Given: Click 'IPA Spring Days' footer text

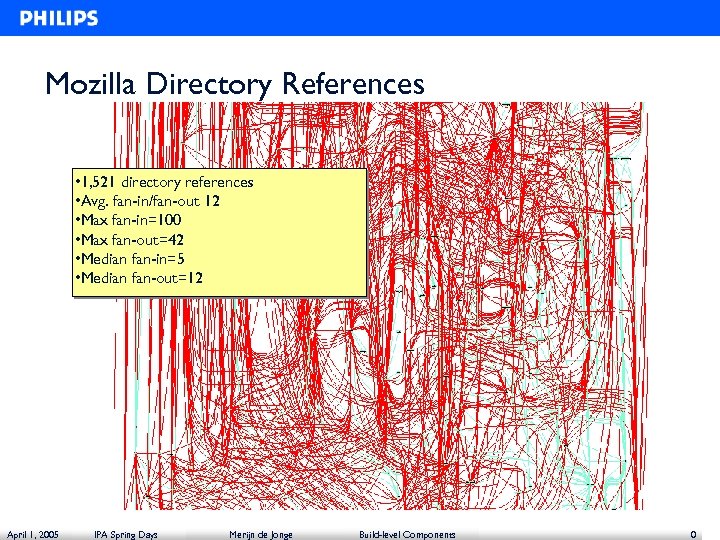Looking at the screenshot, I should pyautogui.click(x=126, y=534).
